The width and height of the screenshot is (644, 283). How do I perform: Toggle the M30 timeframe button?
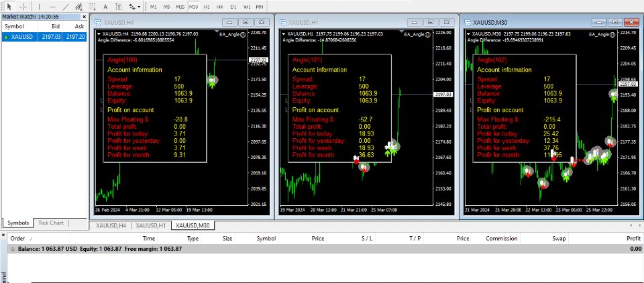pos(193,7)
